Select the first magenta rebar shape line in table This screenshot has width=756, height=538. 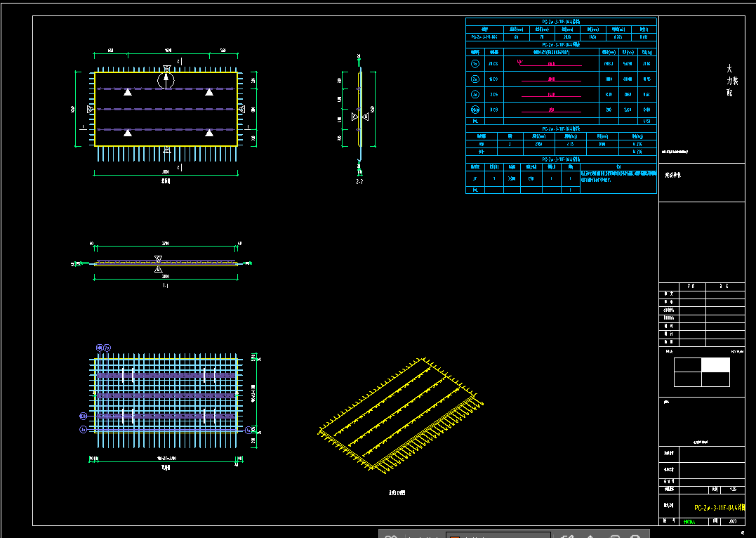tap(550, 64)
